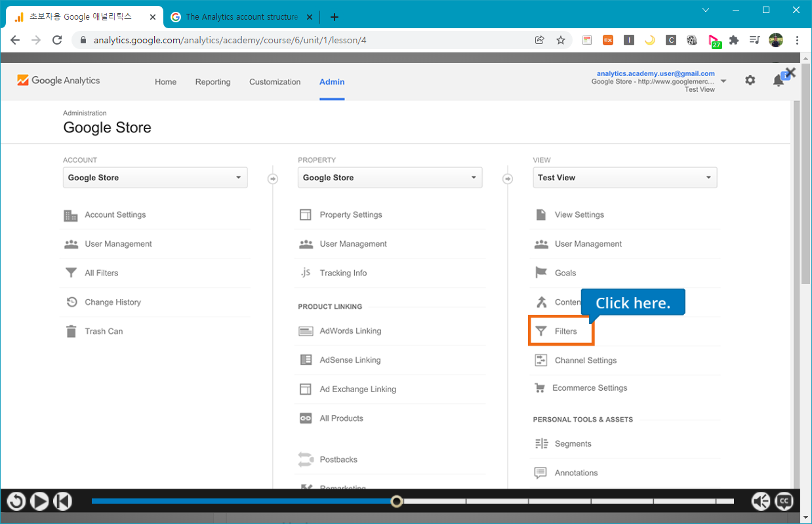Open a new browser tab

[335, 17]
